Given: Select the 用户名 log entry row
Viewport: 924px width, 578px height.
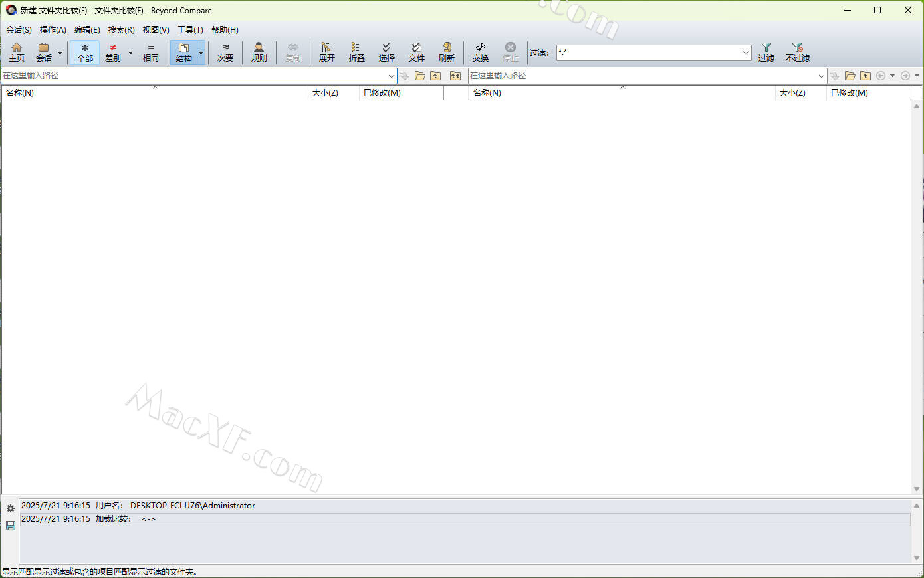Looking at the screenshot, I should tap(465, 506).
